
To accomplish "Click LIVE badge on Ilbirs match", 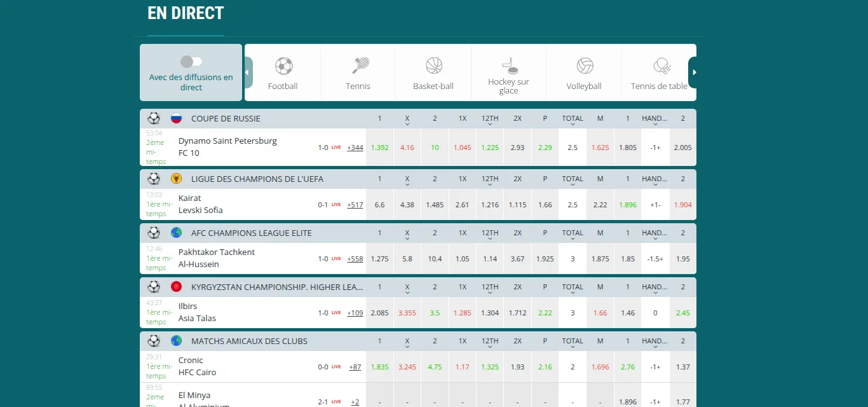I will pos(336,313).
